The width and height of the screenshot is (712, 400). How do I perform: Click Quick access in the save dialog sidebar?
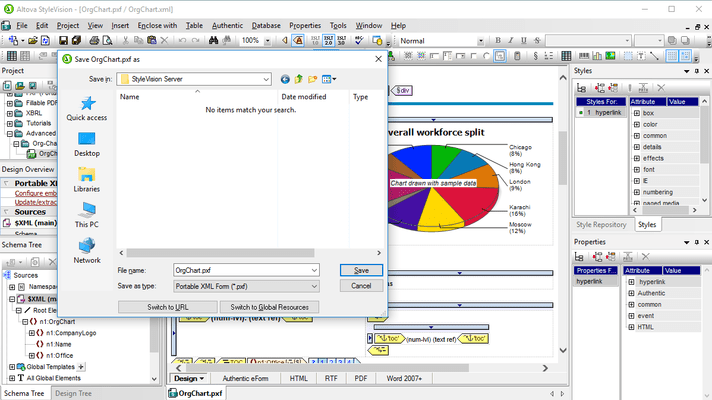[86, 108]
